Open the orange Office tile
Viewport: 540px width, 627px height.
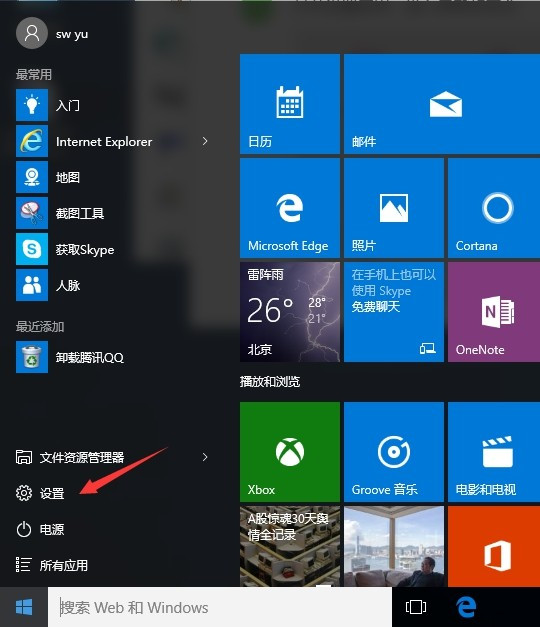tap(494, 546)
